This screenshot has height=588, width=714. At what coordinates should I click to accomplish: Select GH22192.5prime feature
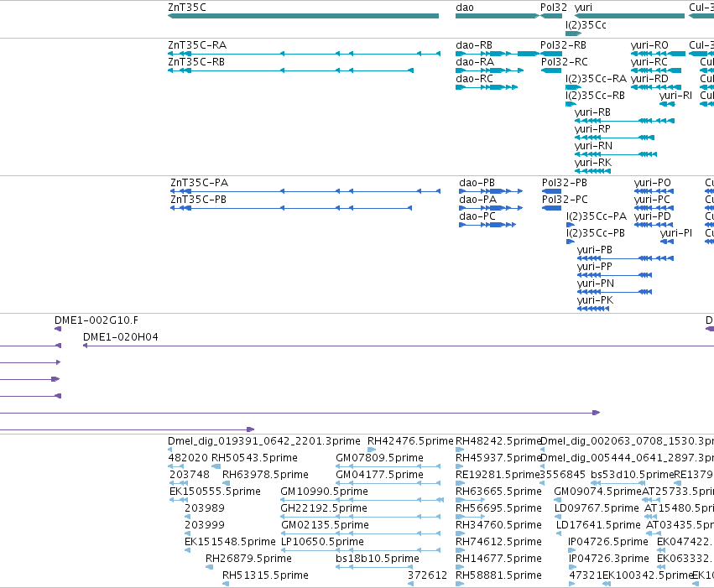tap(361, 518)
